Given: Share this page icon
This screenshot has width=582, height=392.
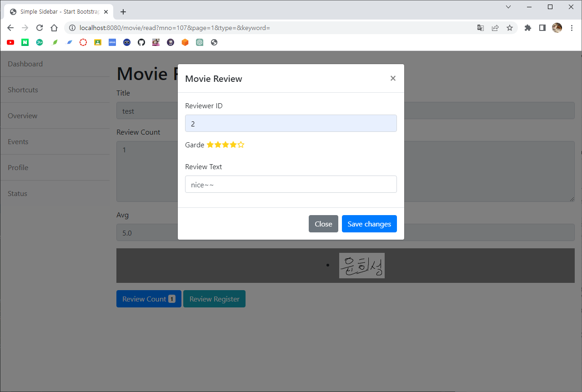Looking at the screenshot, I should [x=495, y=28].
